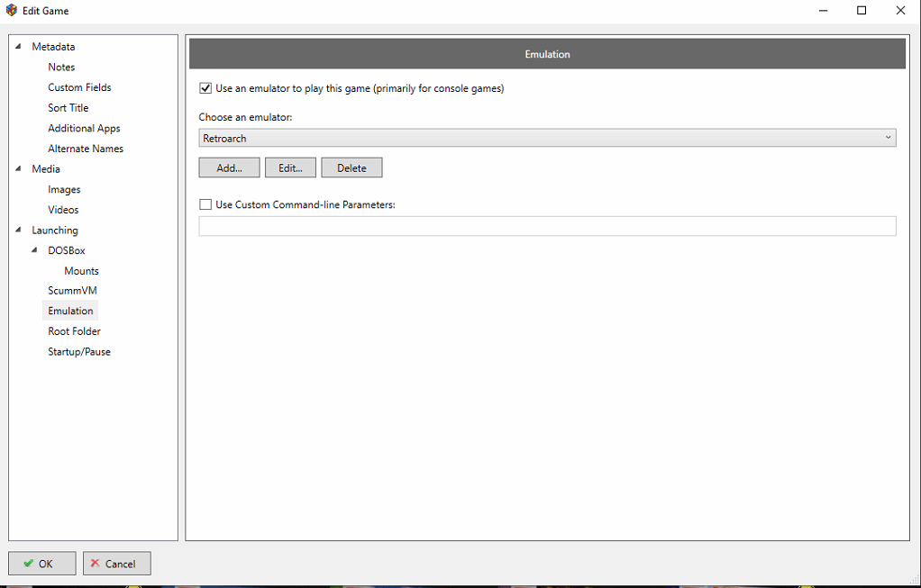Select Emulation in the sidebar
921x588 pixels.
tap(70, 311)
